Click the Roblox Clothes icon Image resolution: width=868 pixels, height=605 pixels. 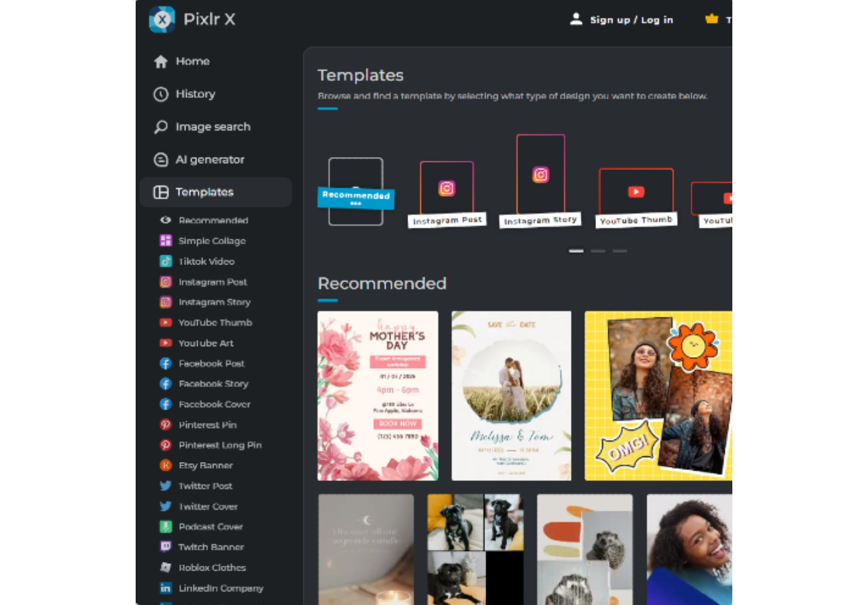pos(166,568)
